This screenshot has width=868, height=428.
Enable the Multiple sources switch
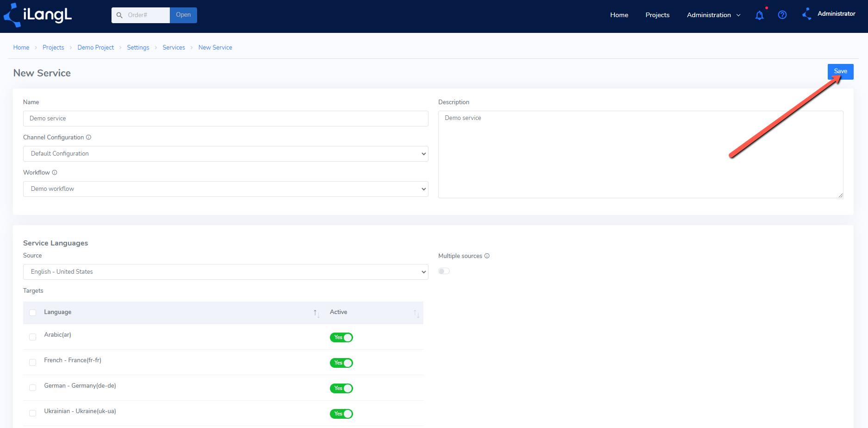coord(444,271)
